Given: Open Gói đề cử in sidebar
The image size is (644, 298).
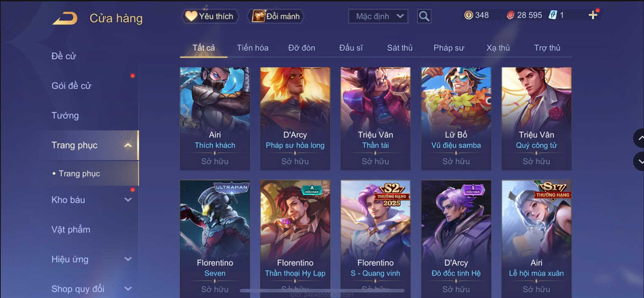Looking at the screenshot, I should 71,86.
